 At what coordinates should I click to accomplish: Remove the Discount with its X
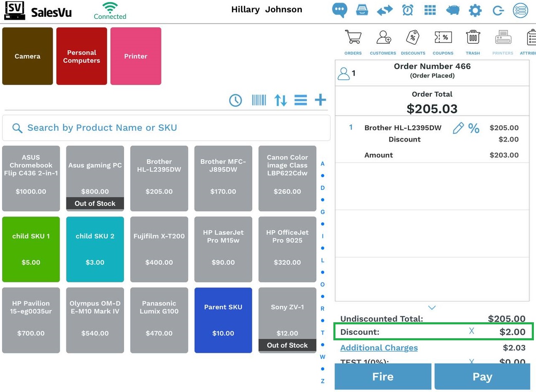tap(471, 331)
